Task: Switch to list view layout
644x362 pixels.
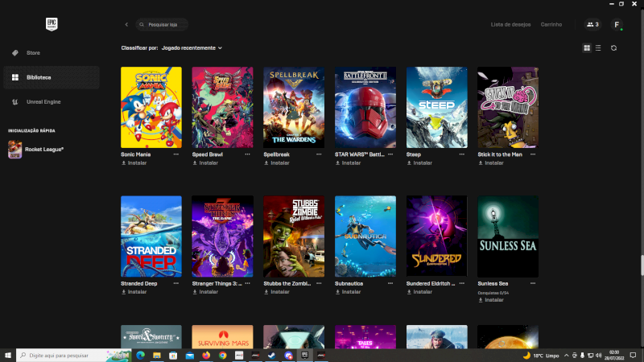Action: tap(597, 48)
